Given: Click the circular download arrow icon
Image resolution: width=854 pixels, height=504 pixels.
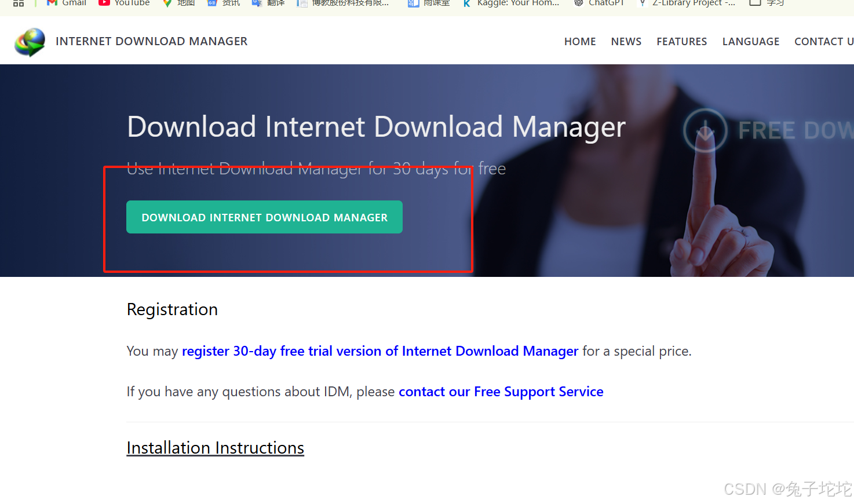Looking at the screenshot, I should (705, 130).
